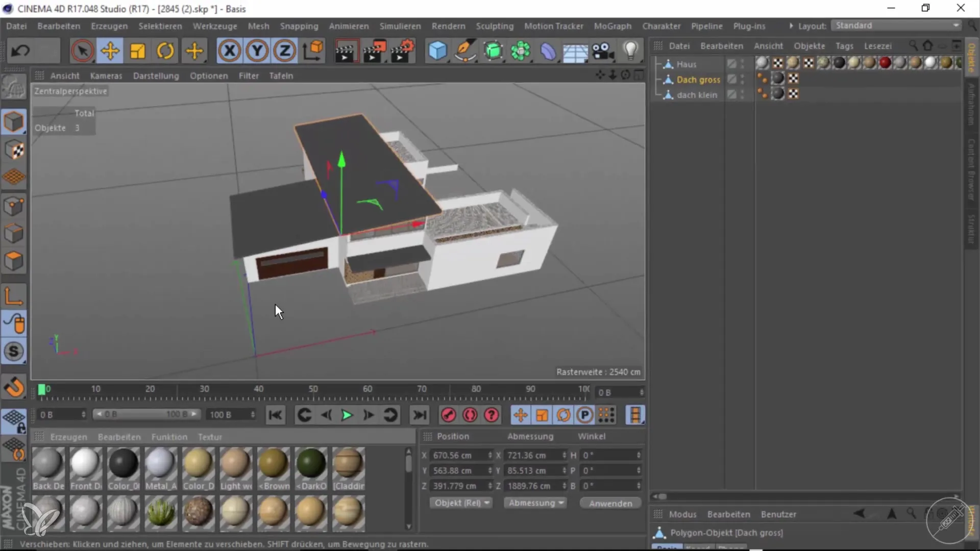Open the Erzeugen main menu

pyautogui.click(x=109, y=26)
